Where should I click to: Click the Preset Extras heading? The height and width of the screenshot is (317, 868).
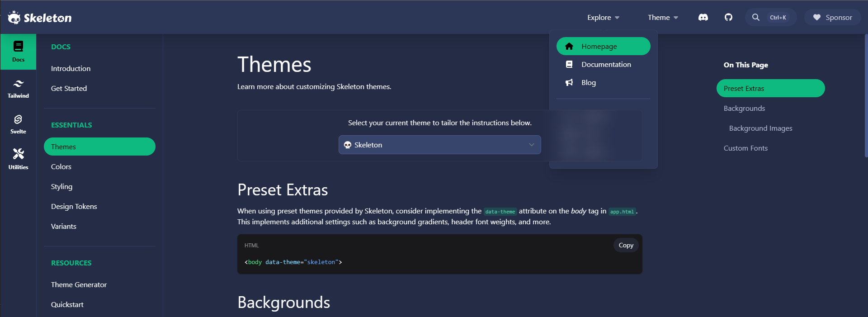point(283,190)
